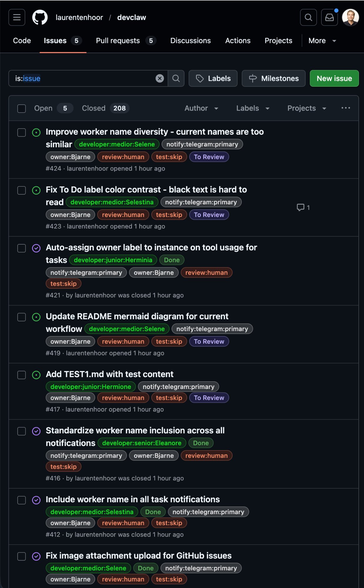Image resolution: width=364 pixels, height=588 pixels.
Task: Open the ellipsis overflow menu on the issue list
Action: coord(345,108)
